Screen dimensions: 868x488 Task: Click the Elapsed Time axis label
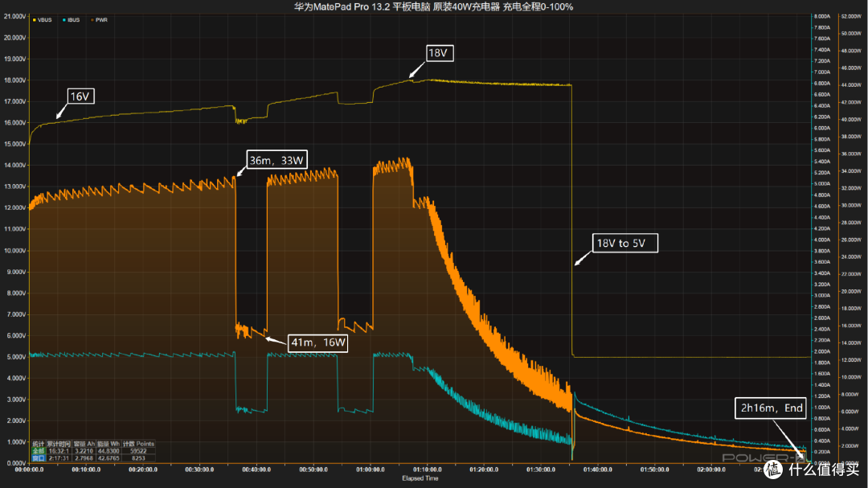(x=420, y=478)
